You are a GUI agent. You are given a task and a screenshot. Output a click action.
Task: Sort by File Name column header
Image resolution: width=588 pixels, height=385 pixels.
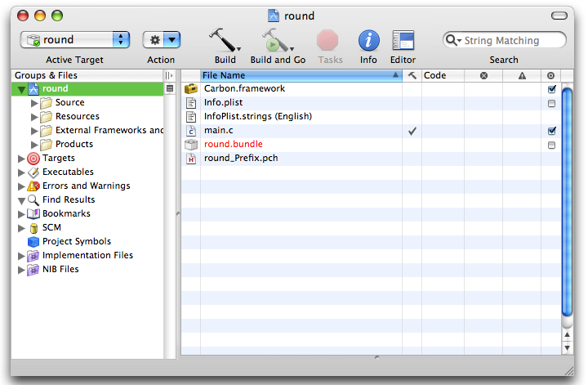point(301,75)
